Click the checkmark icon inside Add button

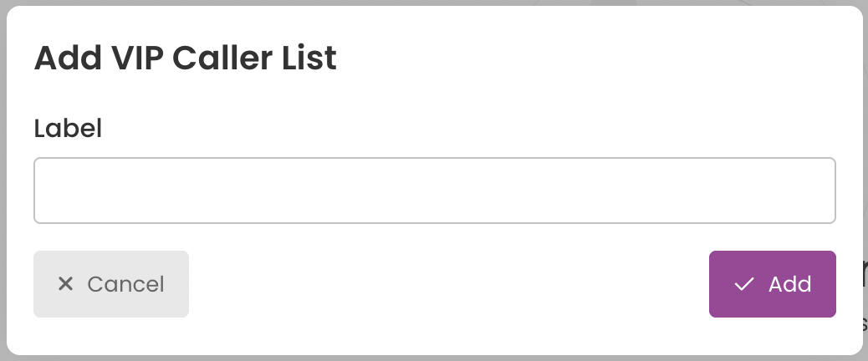(743, 284)
